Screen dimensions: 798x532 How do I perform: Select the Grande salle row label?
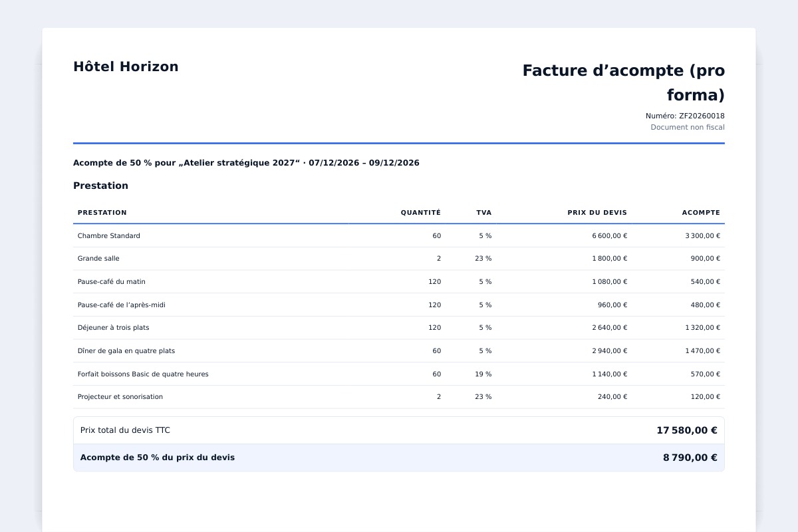tap(98, 258)
